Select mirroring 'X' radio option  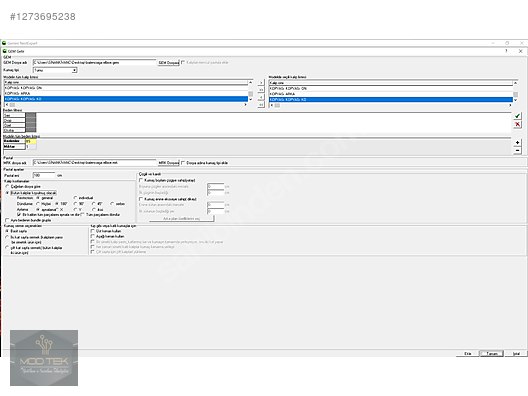point(57,209)
